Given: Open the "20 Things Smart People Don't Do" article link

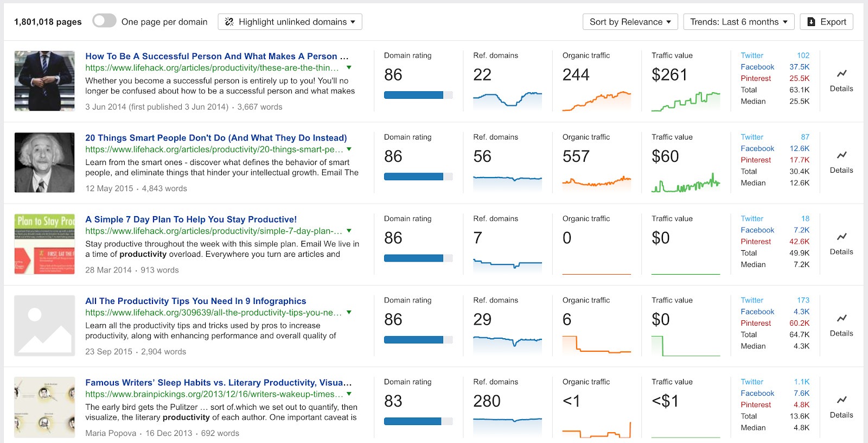Looking at the screenshot, I should coord(216,137).
